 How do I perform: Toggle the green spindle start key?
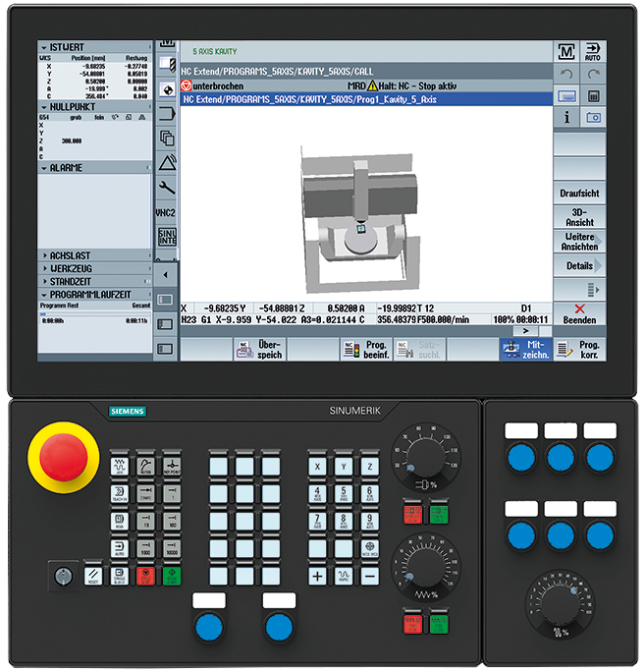click(440, 514)
